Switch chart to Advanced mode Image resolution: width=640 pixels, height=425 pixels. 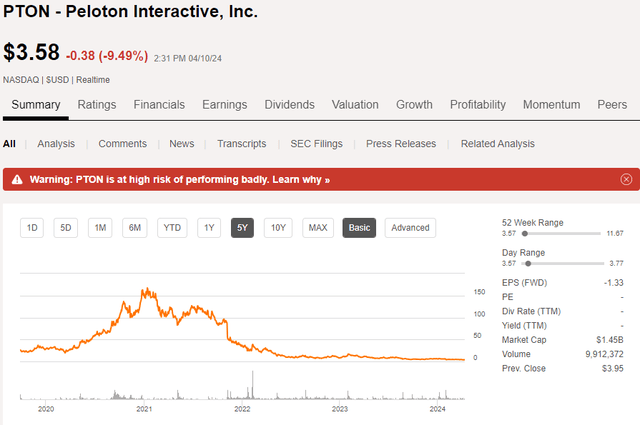[x=410, y=228]
